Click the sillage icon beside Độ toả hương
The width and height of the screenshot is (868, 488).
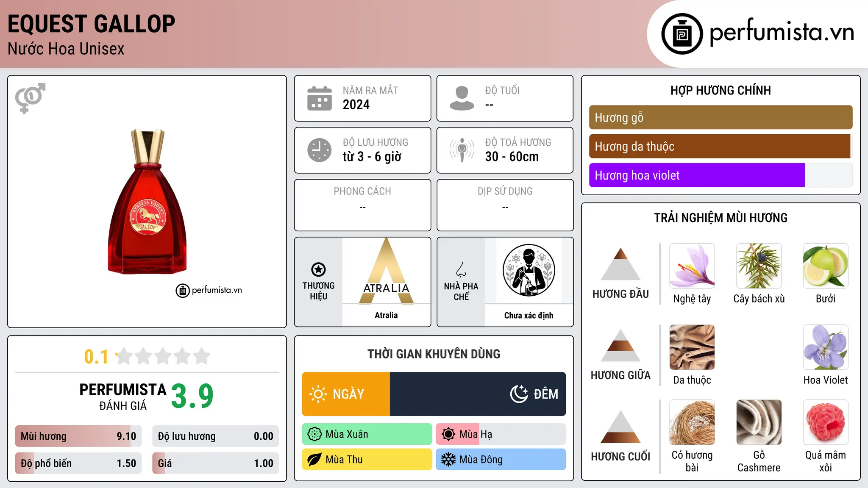462,150
